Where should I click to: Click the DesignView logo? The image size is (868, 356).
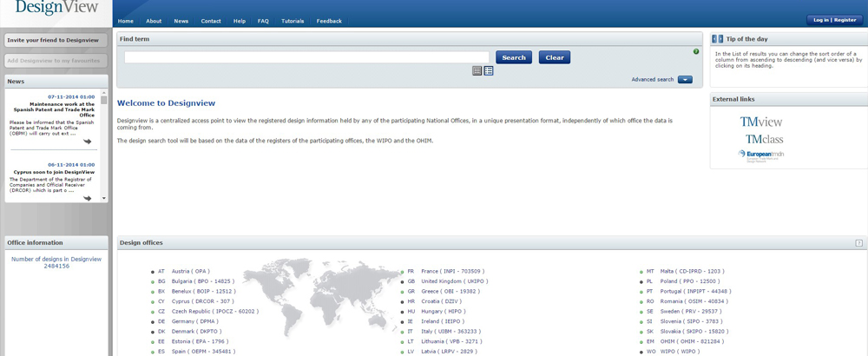(56, 7)
